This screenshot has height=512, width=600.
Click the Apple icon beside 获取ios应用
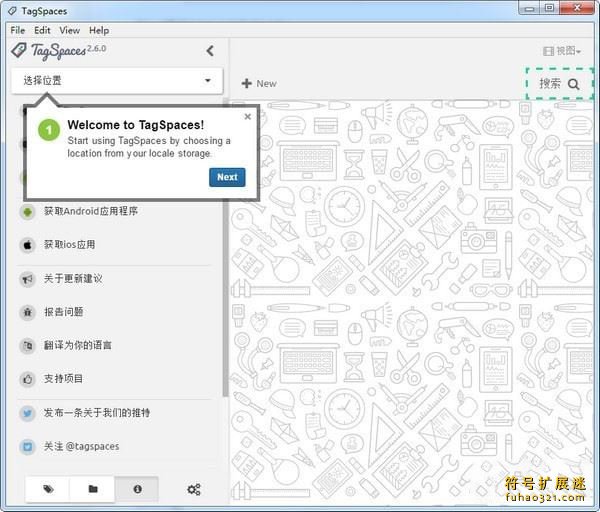click(28, 245)
